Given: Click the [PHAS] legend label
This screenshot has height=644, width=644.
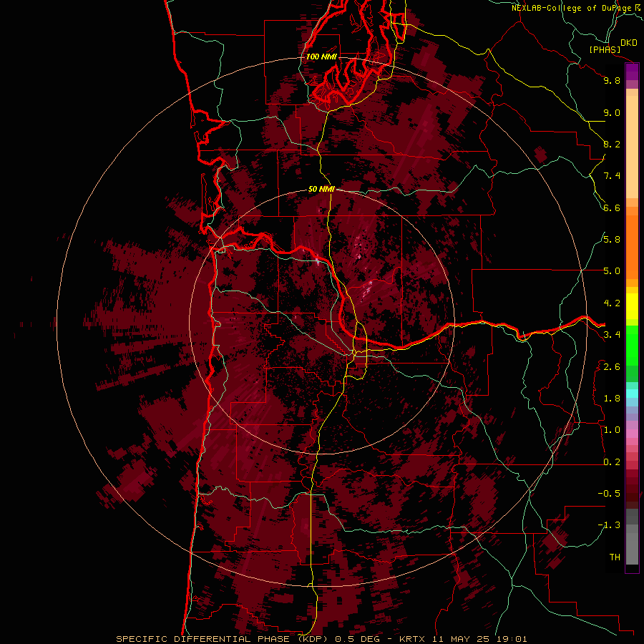Looking at the screenshot, I should point(605,49).
